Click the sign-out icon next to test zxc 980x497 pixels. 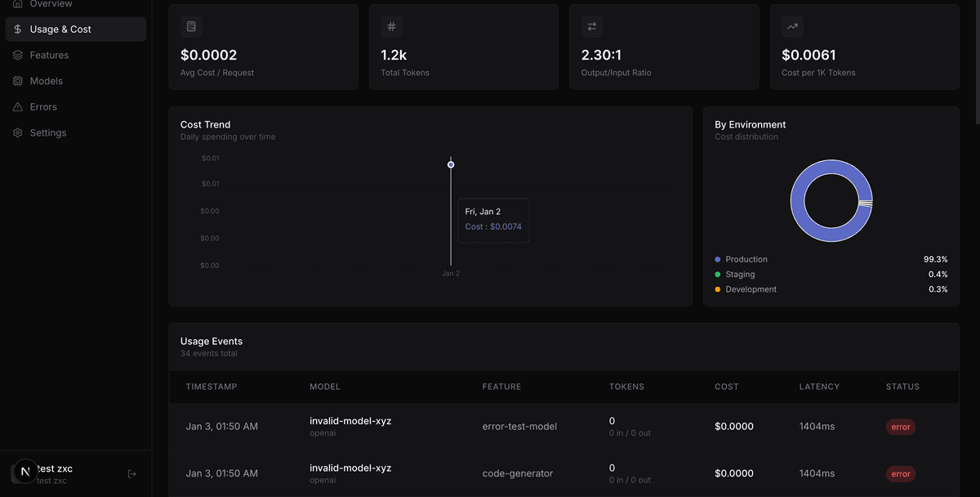131,472
